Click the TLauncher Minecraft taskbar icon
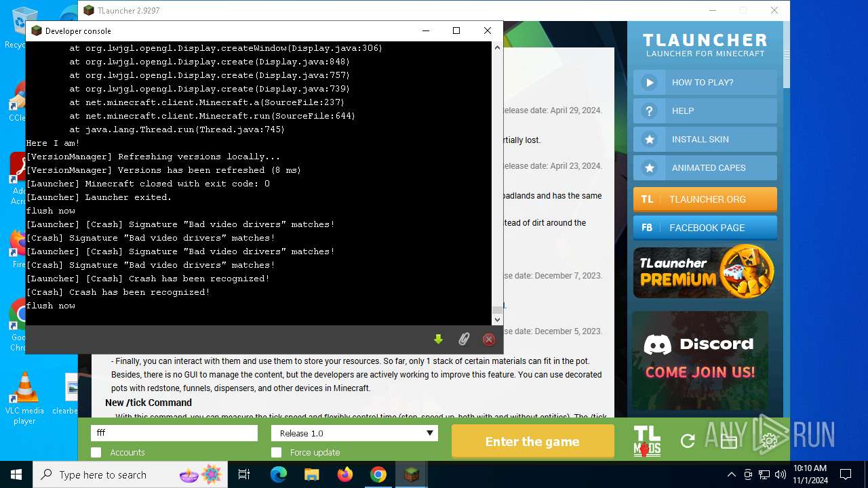 tap(412, 474)
